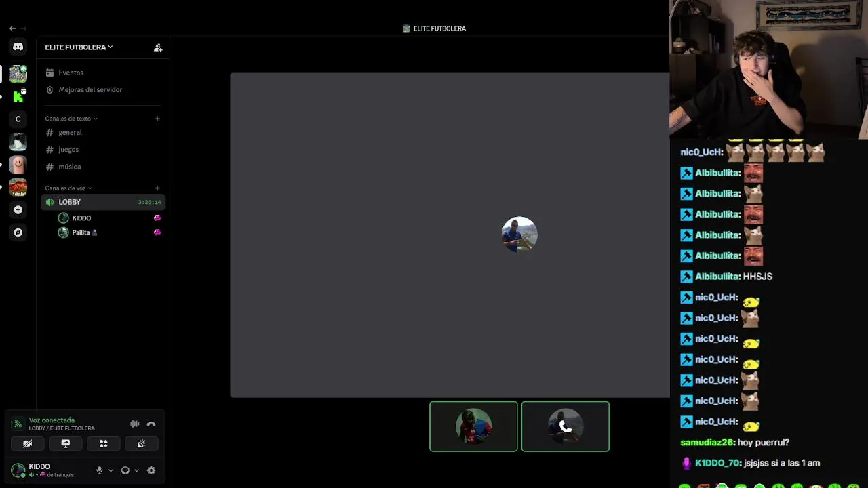Start an activity
868x488 pixels.
coord(104,443)
